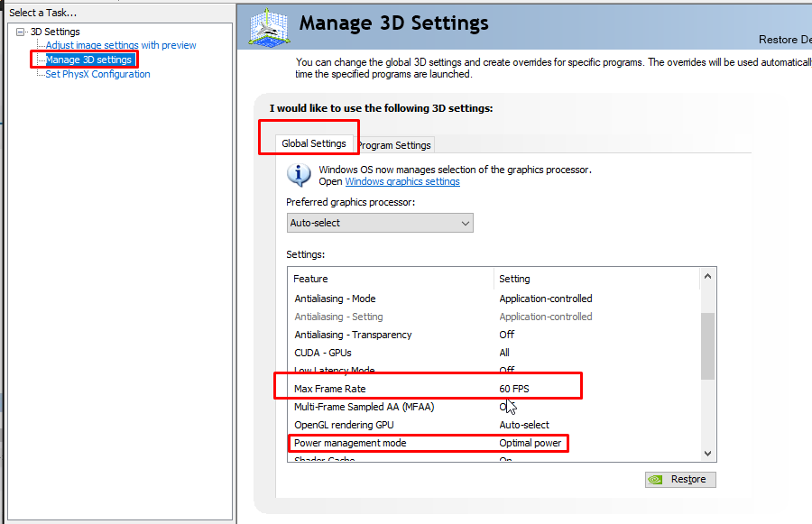The width and height of the screenshot is (812, 524).
Task: Open the Preferred graphics processor dropdown
Action: (x=380, y=223)
